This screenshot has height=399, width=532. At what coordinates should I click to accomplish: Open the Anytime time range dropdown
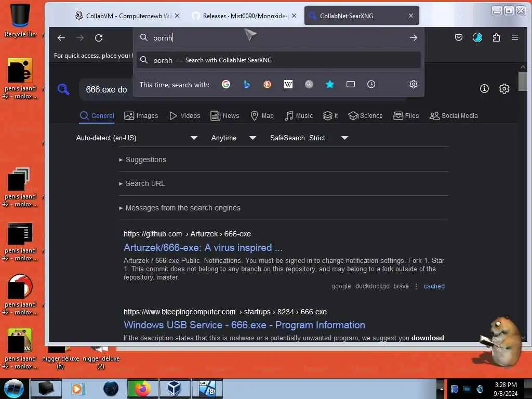pyautogui.click(x=233, y=138)
